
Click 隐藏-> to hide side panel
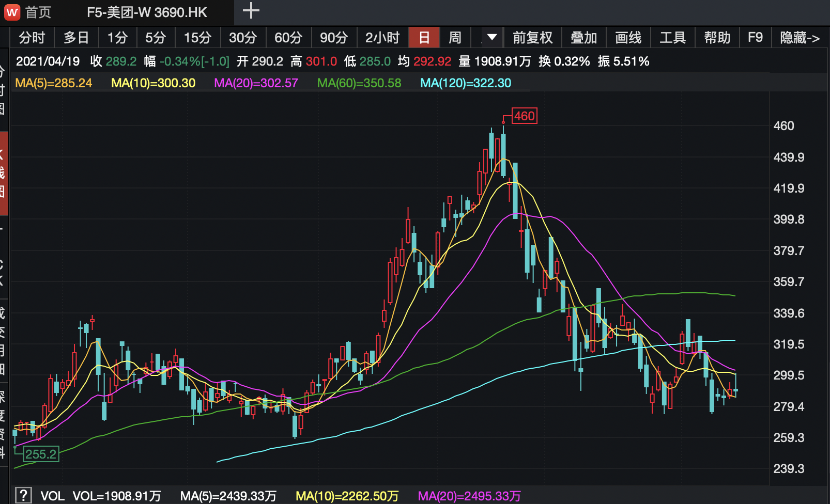[800, 38]
